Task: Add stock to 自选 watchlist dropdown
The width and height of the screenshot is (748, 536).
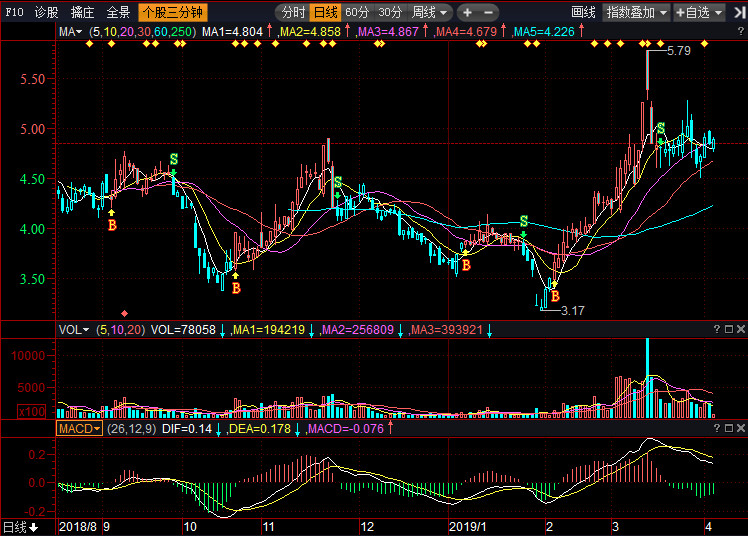Action: [x=699, y=12]
